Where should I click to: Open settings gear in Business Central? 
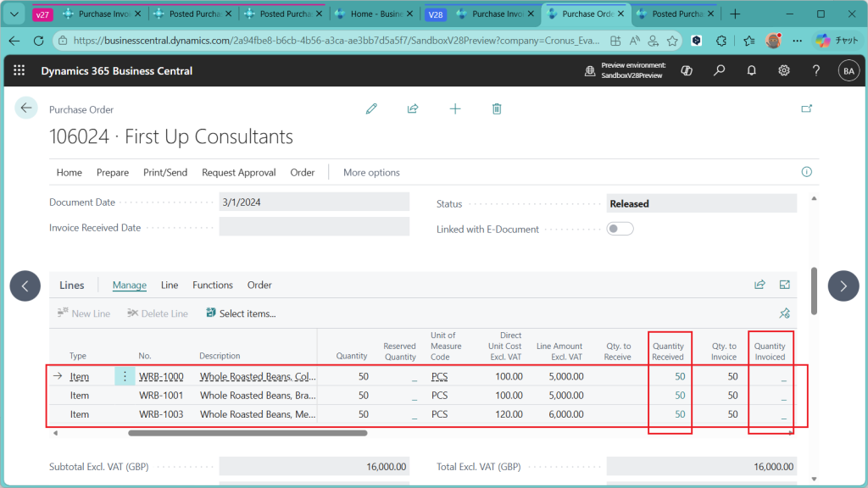(784, 71)
